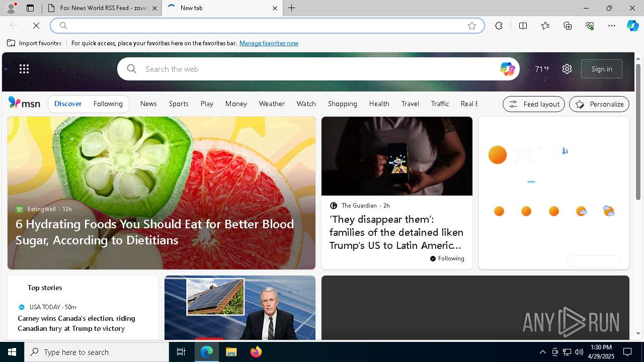Click the page vertical scrollbar thumb
Viewport: 644px width, 362px height.
click(x=638, y=131)
